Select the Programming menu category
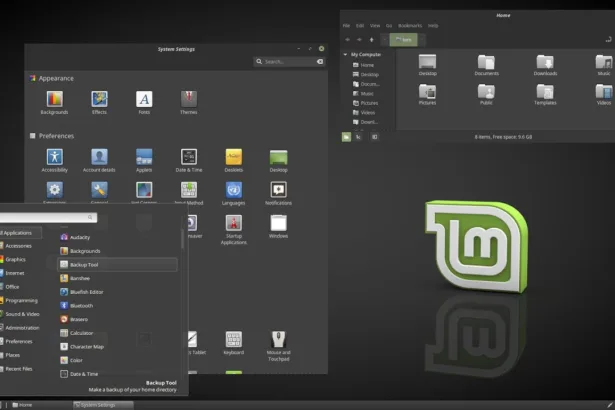This screenshot has height=410, width=615. click(21, 301)
